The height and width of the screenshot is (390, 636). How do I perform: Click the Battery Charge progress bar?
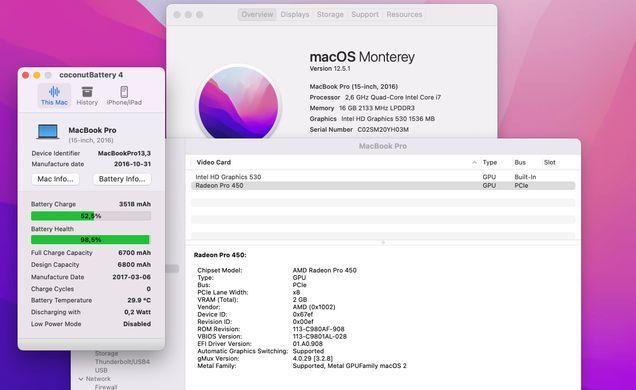pos(91,216)
